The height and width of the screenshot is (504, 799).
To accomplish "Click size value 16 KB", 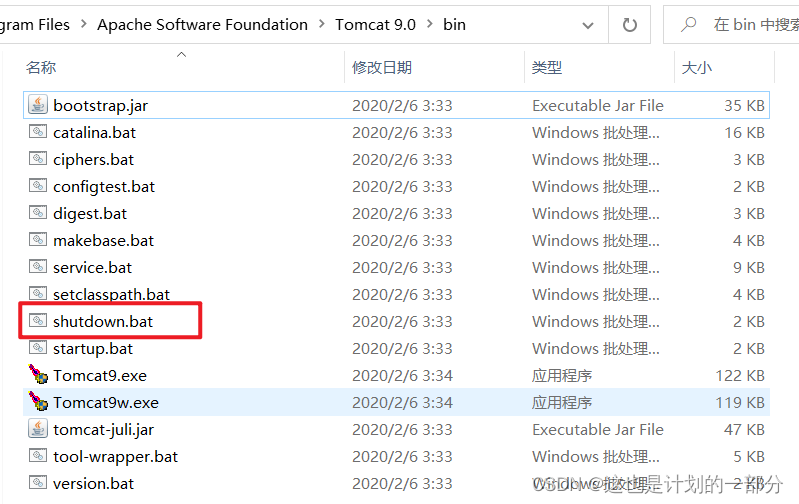I will (744, 132).
